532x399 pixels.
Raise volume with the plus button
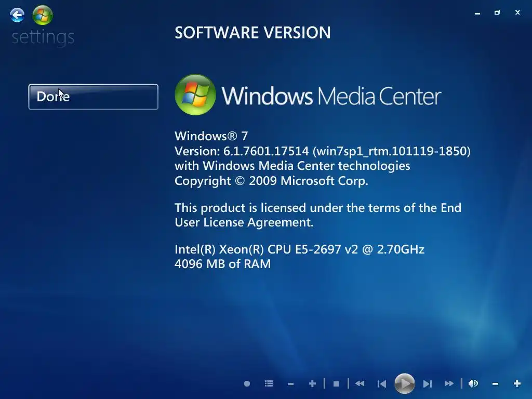(x=517, y=384)
